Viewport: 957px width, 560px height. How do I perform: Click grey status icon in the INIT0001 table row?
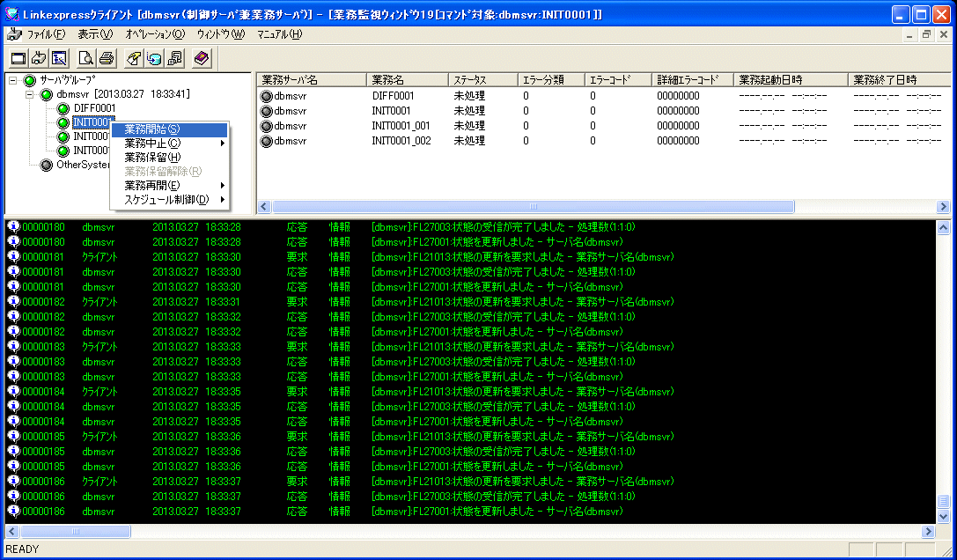(x=266, y=111)
